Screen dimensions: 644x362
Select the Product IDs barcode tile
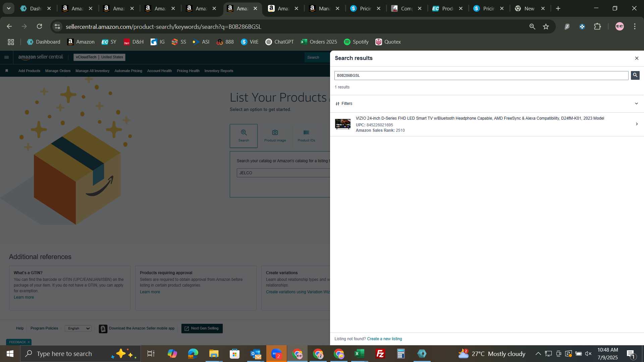tap(306, 136)
